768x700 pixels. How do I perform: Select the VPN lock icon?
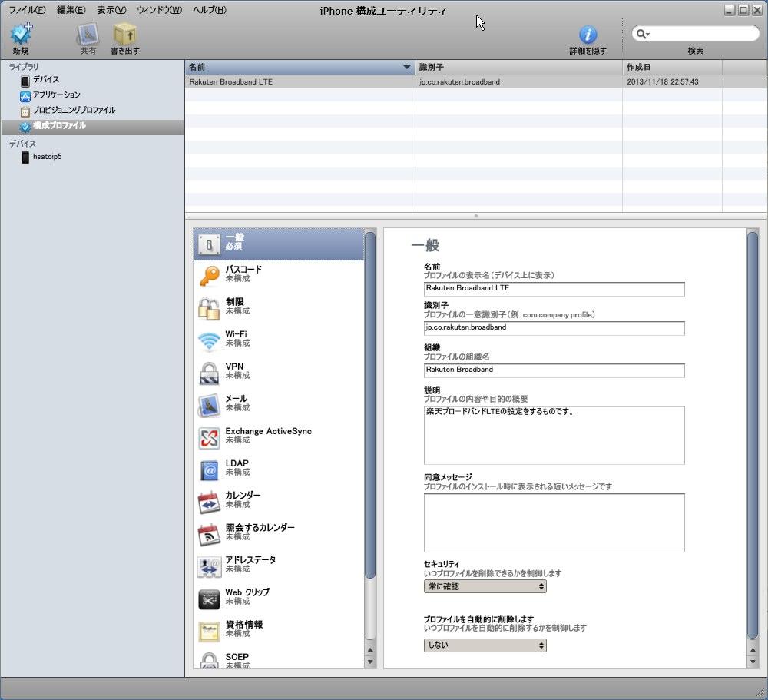pyautogui.click(x=209, y=373)
